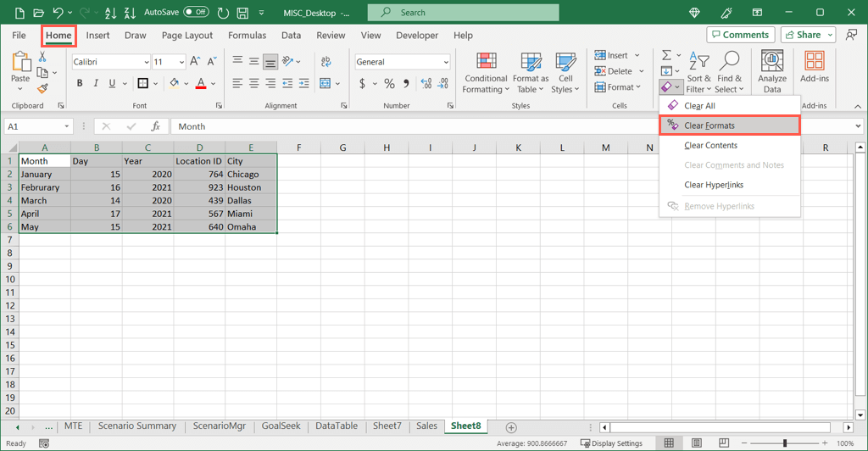Open file via the folder icon
Viewport: 868px width, 451px height.
pos(38,12)
